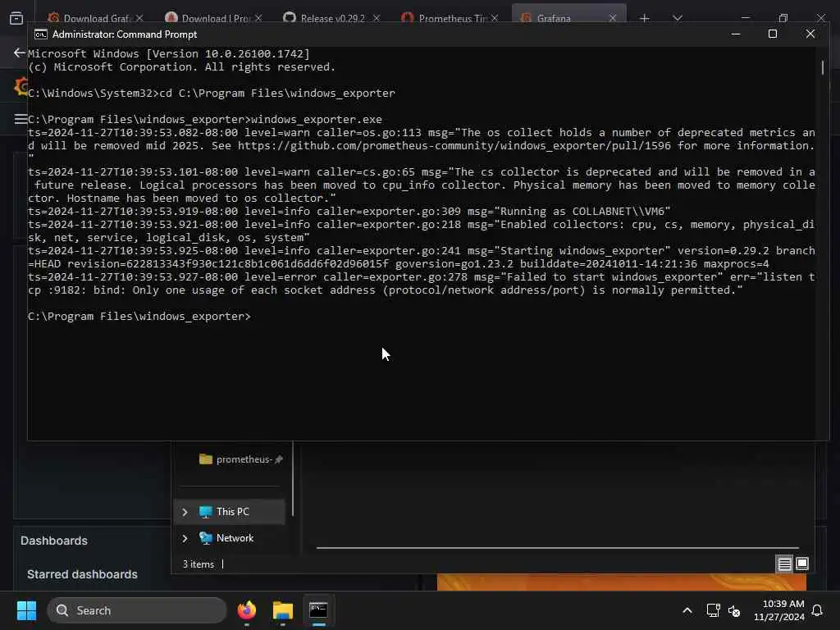The height and width of the screenshot is (630, 840).
Task: Switch Explorer to large icons view
Action: (802, 564)
